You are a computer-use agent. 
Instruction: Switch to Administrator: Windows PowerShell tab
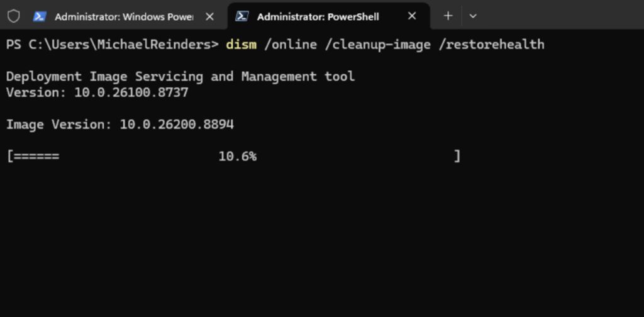(x=125, y=16)
